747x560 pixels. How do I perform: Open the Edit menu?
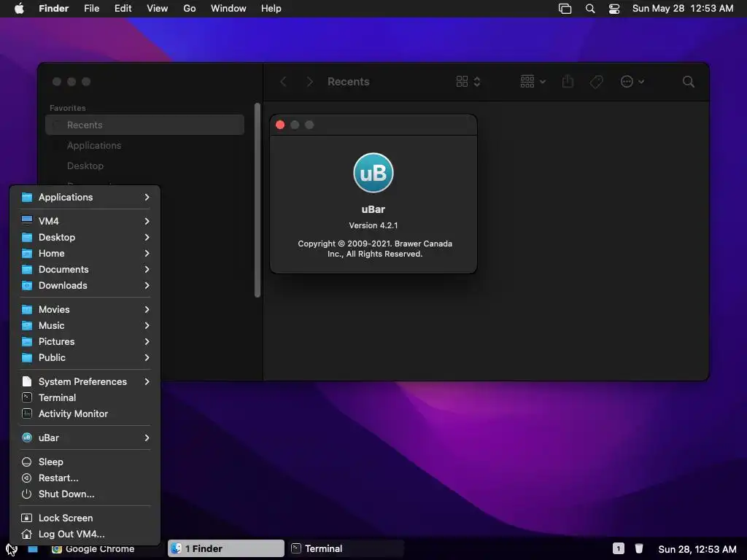click(123, 9)
